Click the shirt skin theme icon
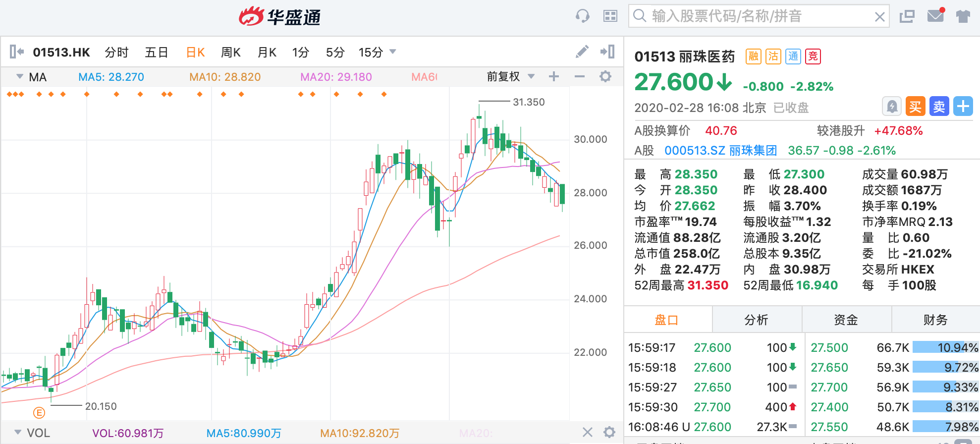Viewport: 980px width, 444px height. point(963,16)
